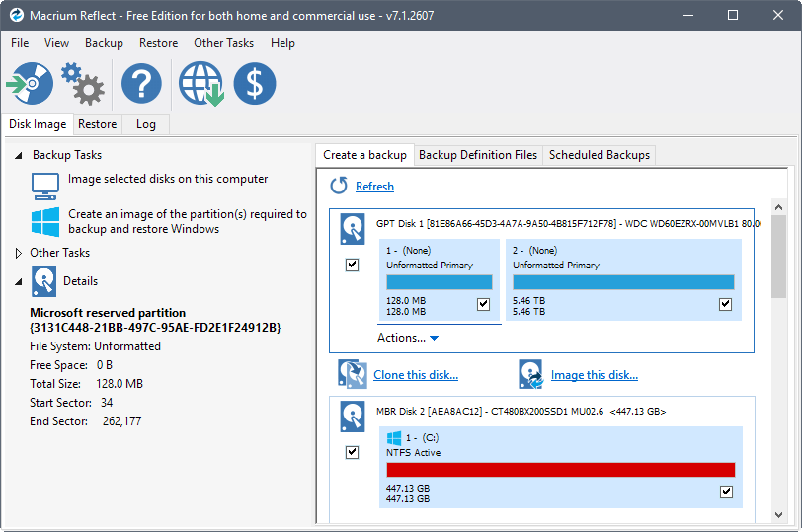Click the Windows logo backup icon
802x532 pixels.
click(x=45, y=221)
